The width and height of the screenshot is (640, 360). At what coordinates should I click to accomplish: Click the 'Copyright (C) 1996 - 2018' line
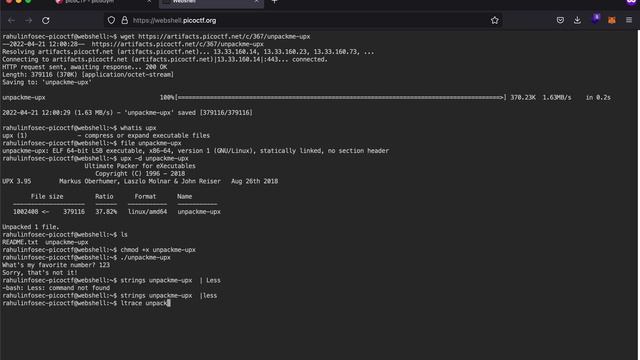(x=140, y=173)
